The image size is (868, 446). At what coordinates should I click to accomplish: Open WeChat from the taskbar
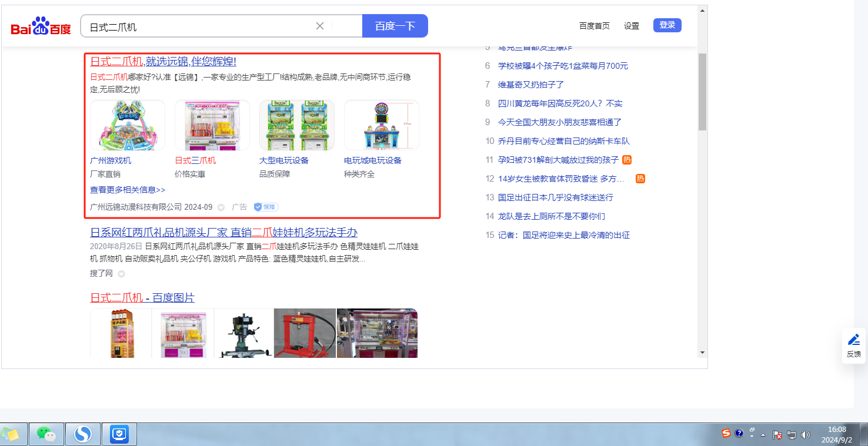coord(46,434)
